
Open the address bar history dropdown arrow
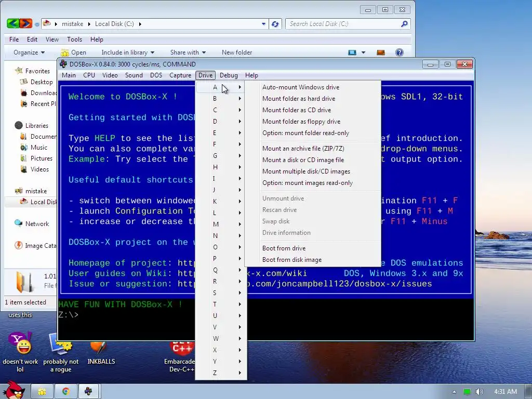[x=263, y=24]
